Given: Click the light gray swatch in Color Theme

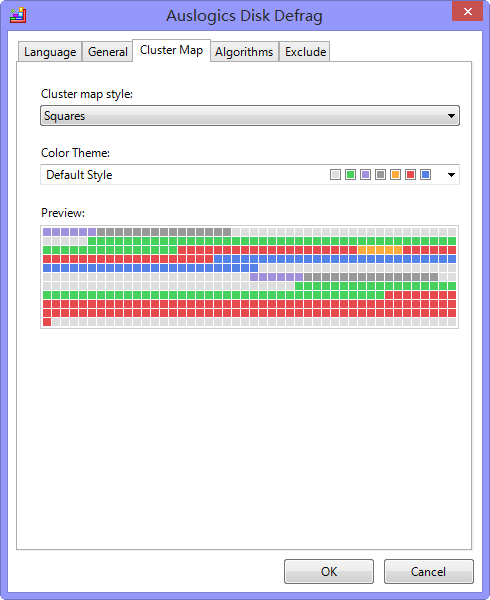Looking at the screenshot, I should coord(335,175).
